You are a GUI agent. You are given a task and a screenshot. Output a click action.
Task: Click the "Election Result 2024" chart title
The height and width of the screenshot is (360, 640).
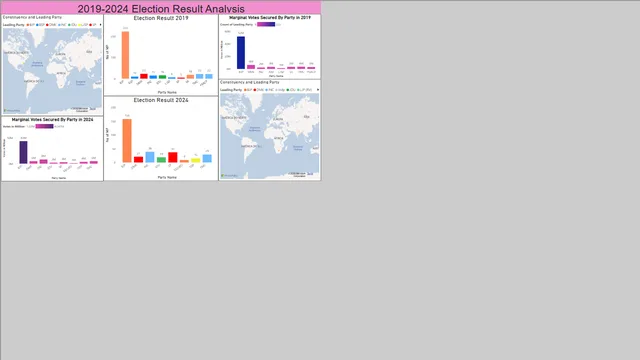(161, 100)
